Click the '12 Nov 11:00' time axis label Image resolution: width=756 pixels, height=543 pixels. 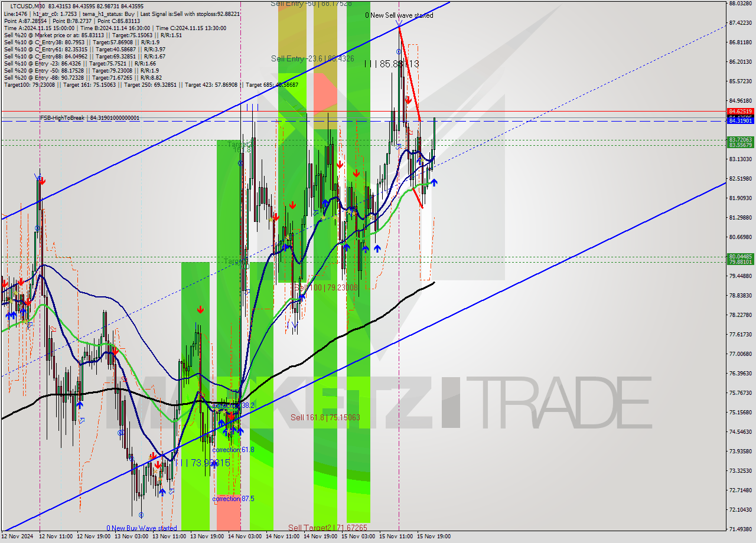(x=56, y=537)
